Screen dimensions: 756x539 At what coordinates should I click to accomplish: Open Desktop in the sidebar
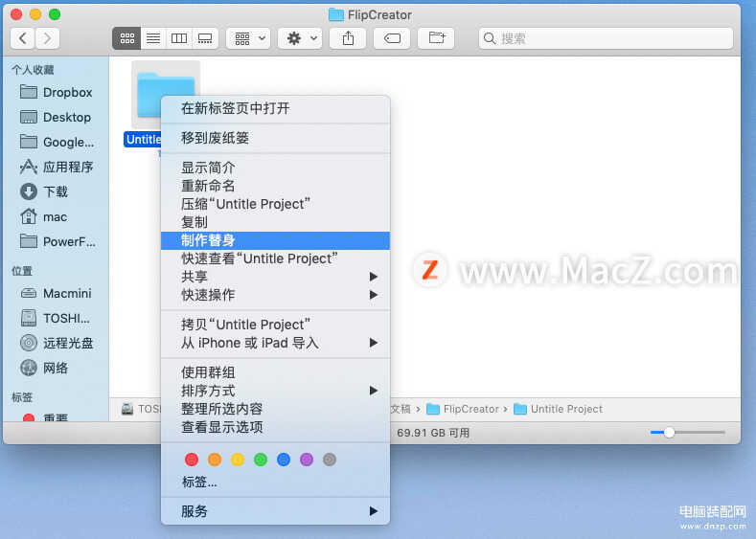pos(56,117)
